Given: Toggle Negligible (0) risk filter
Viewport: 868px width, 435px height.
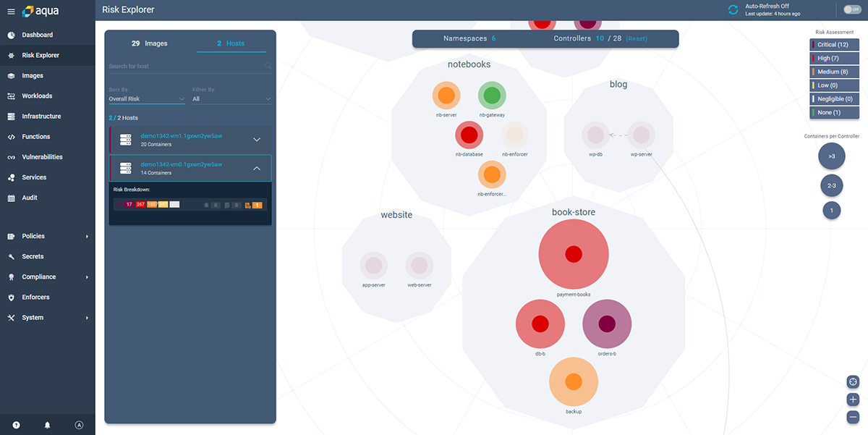Looking at the screenshot, I should tap(834, 99).
